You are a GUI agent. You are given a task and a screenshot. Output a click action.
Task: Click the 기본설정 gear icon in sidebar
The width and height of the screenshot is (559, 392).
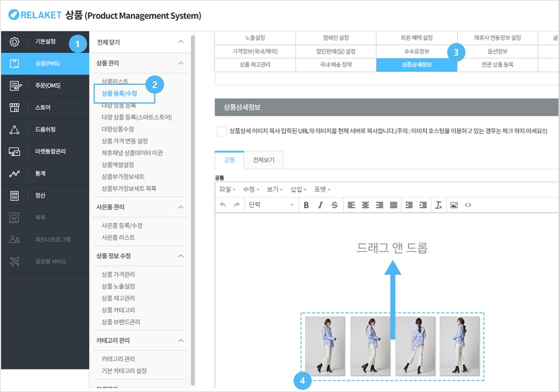pyautogui.click(x=15, y=42)
